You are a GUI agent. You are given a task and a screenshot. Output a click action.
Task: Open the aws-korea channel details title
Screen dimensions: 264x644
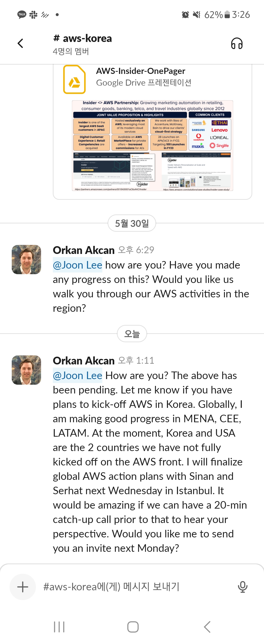click(83, 39)
